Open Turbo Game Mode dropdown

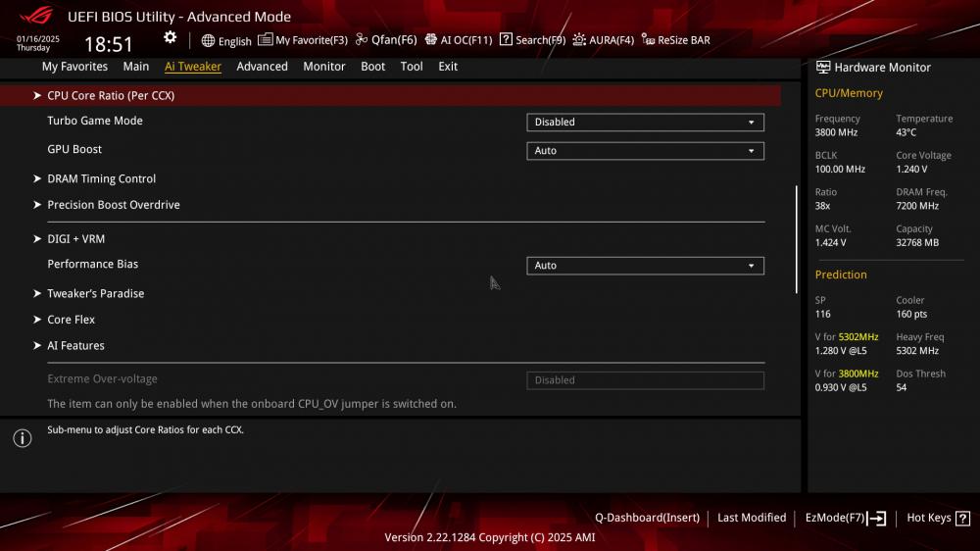(x=645, y=122)
